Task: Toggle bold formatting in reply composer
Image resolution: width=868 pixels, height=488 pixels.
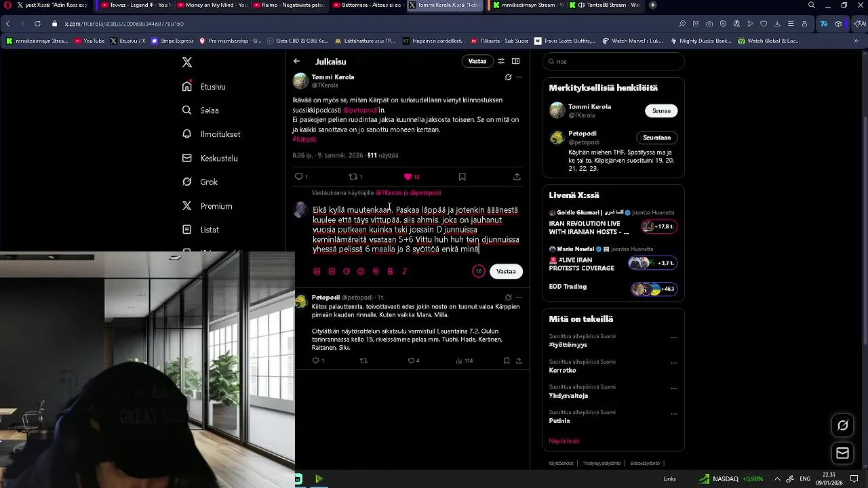Action: tap(390, 271)
